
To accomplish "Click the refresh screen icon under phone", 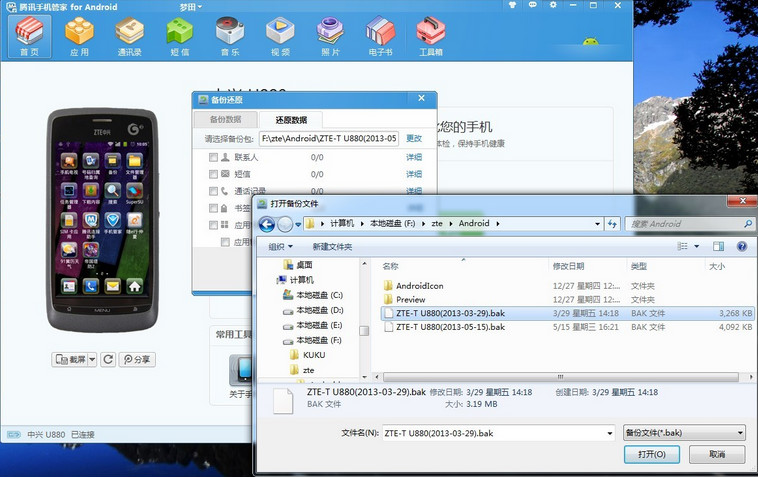I will (108, 359).
